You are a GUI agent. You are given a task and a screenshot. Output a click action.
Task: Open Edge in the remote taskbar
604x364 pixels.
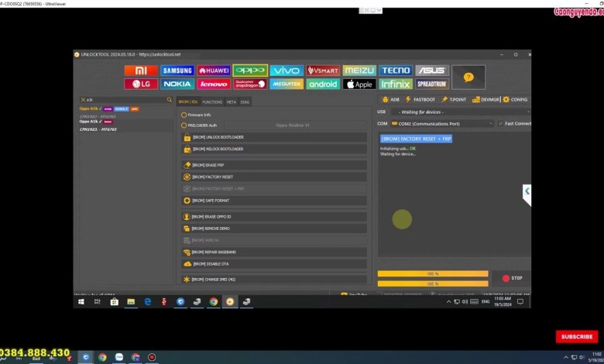point(148,302)
